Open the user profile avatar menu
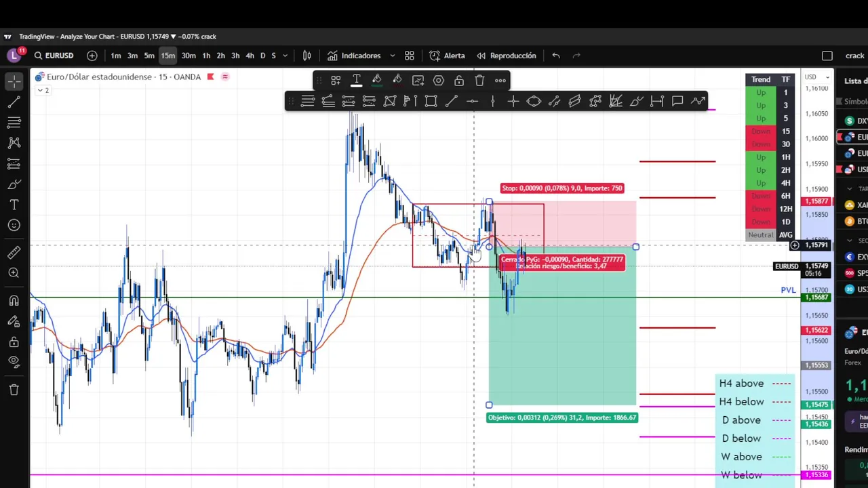Image resolution: width=868 pixels, height=488 pixels. pos(14,56)
